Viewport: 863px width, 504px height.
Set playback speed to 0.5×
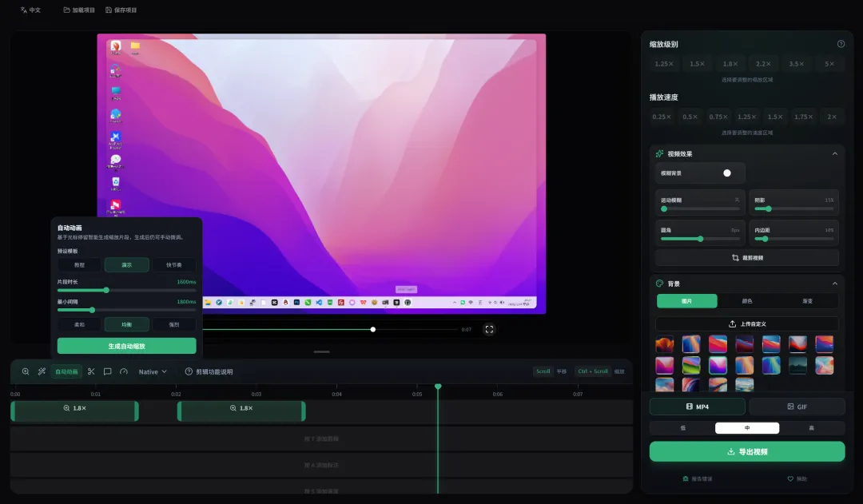690,117
